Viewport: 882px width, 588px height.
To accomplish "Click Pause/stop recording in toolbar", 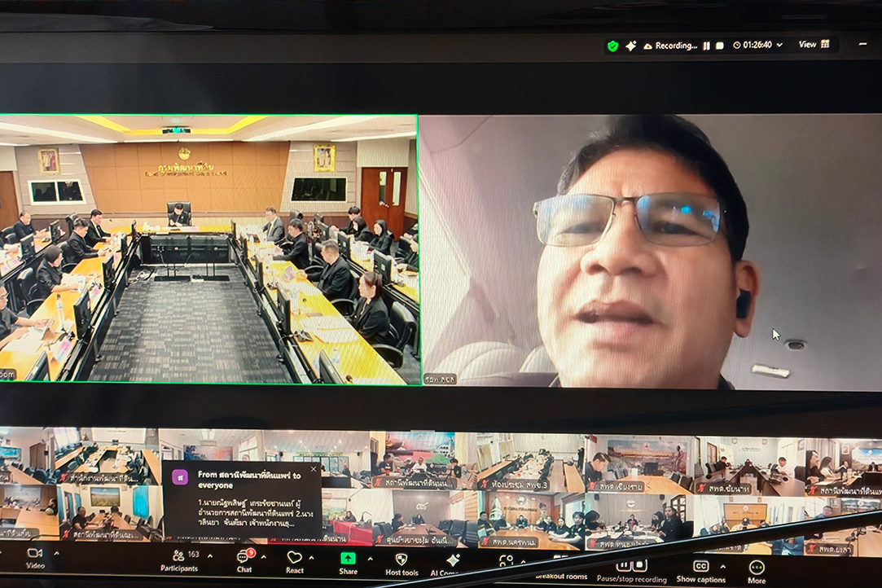I will 631,568.
